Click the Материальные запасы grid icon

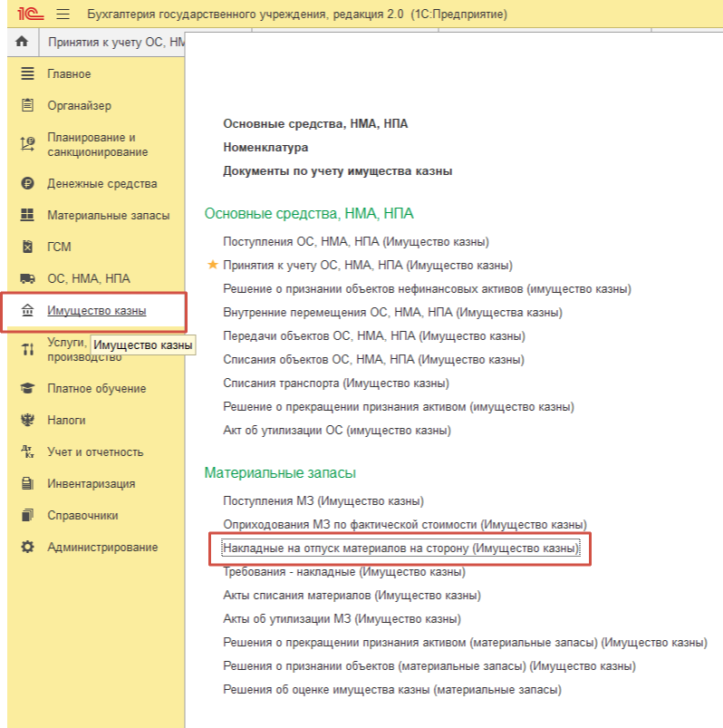27,215
